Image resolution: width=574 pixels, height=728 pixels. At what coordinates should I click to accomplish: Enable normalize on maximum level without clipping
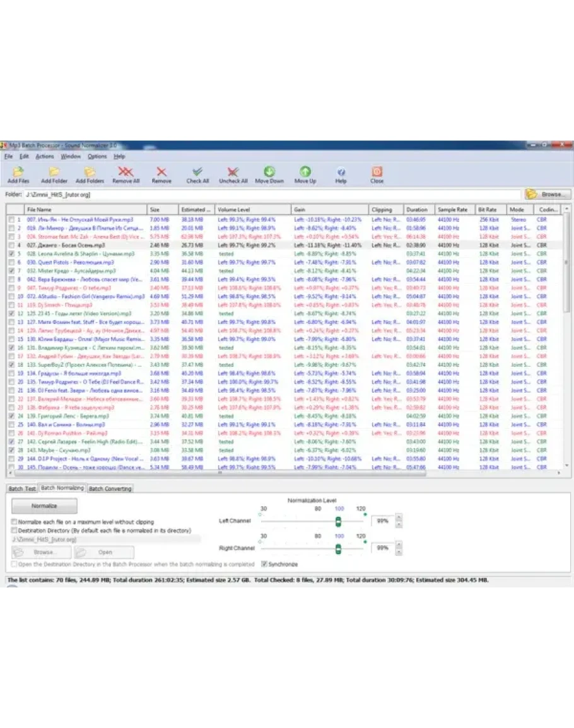15,522
